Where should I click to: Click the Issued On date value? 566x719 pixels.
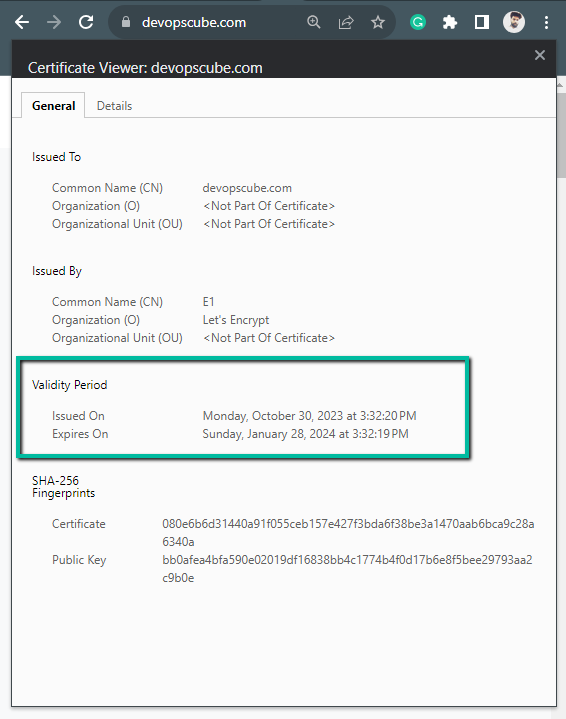coord(310,416)
